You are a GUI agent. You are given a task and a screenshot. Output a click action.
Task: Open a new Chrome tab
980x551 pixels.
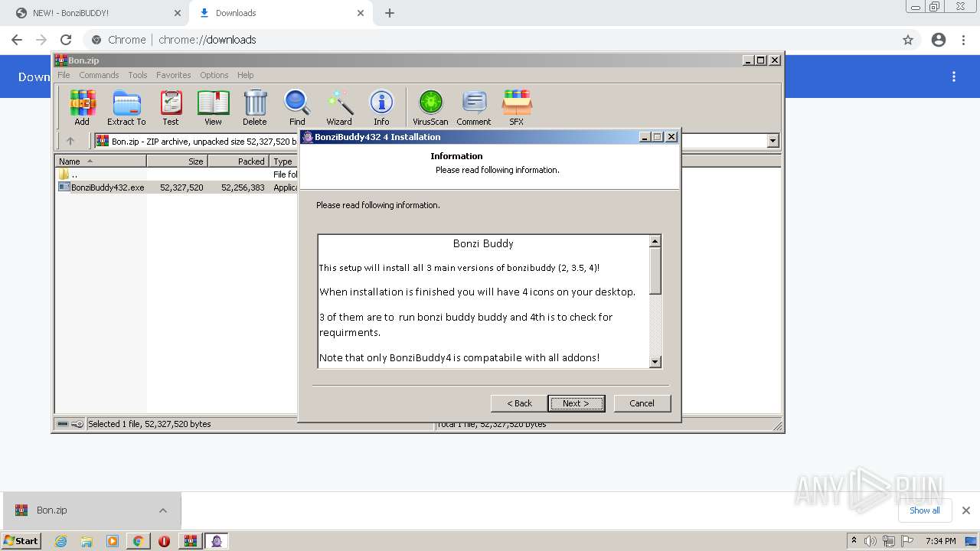pyautogui.click(x=390, y=13)
